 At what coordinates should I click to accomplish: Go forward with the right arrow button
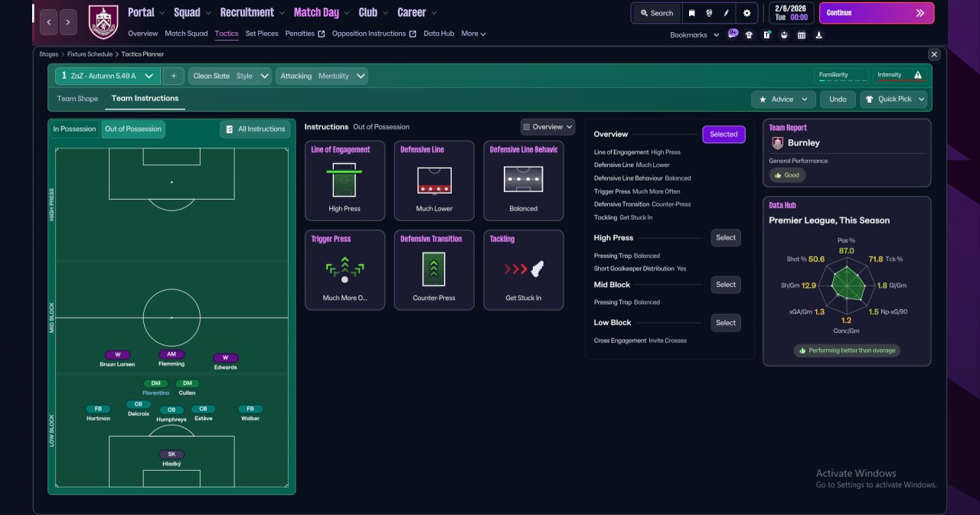tap(68, 22)
